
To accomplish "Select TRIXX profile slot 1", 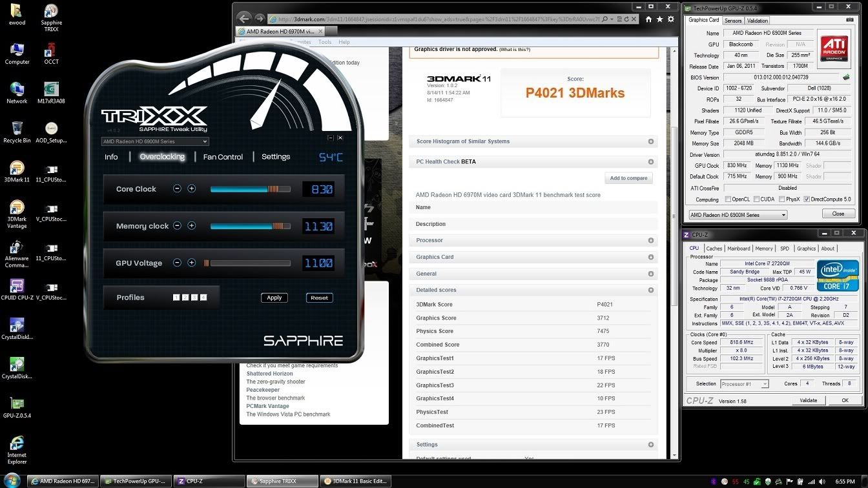I will [176, 298].
